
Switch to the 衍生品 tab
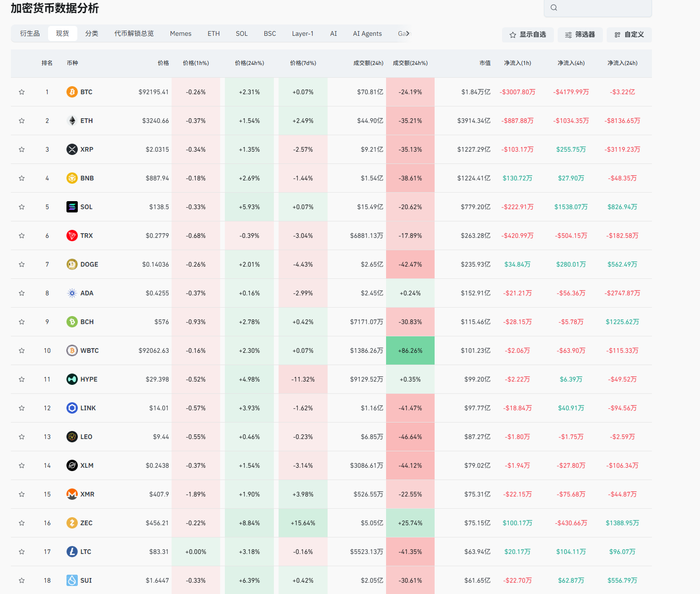click(x=30, y=33)
